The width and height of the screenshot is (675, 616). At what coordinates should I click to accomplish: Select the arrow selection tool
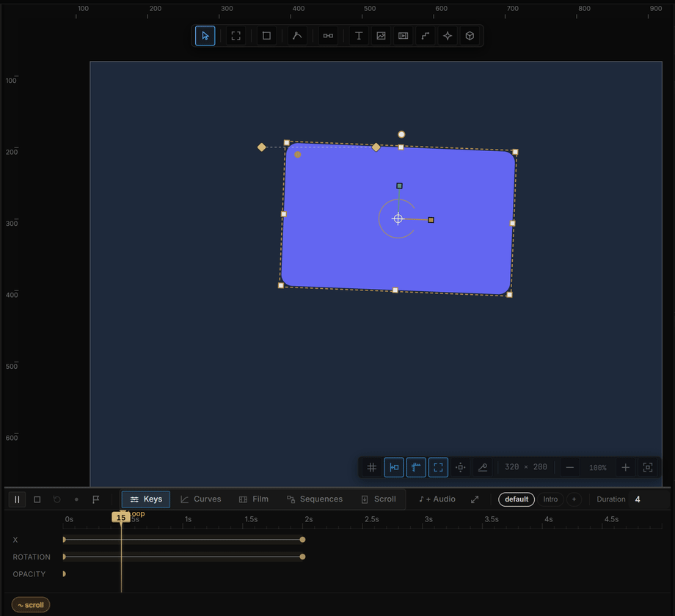tap(205, 36)
